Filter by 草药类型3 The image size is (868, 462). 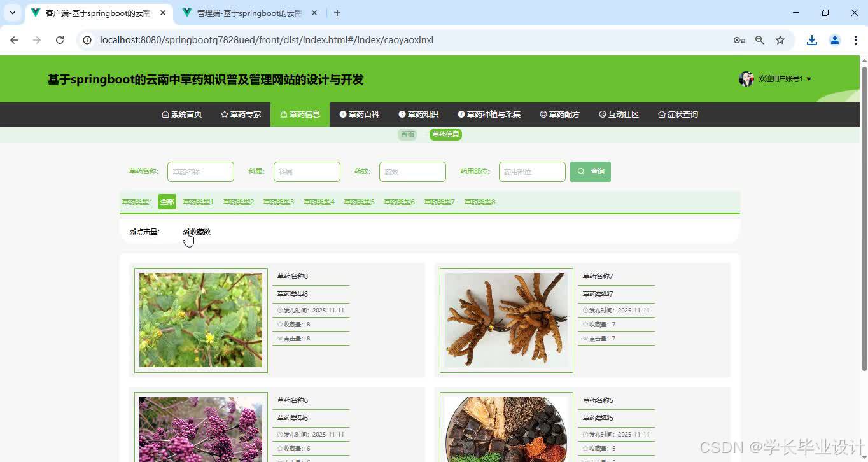point(279,202)
